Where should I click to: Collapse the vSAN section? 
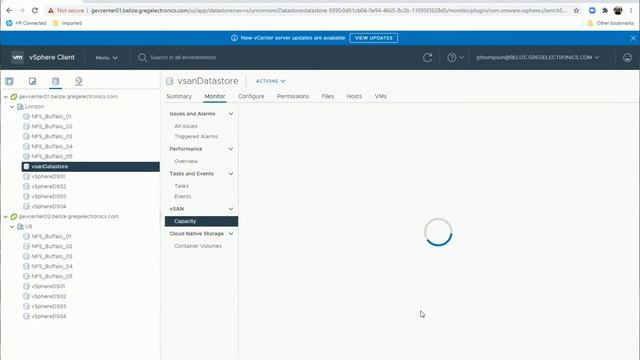click(231, 209)
